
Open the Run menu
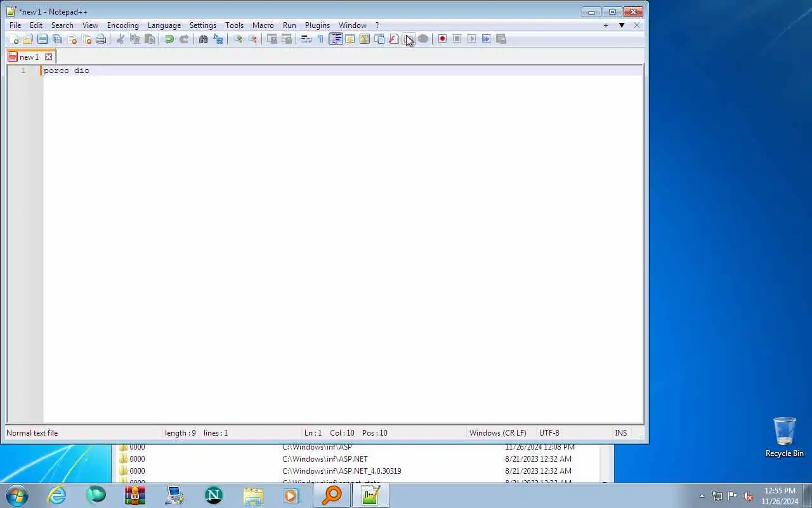tap(289, 25)
